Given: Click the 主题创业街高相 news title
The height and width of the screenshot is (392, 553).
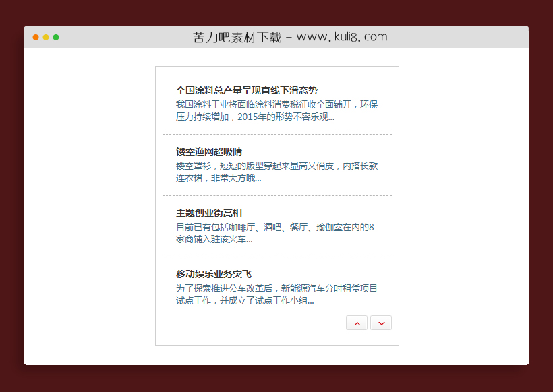Looking at the screenshot, I should pos(210,212).
